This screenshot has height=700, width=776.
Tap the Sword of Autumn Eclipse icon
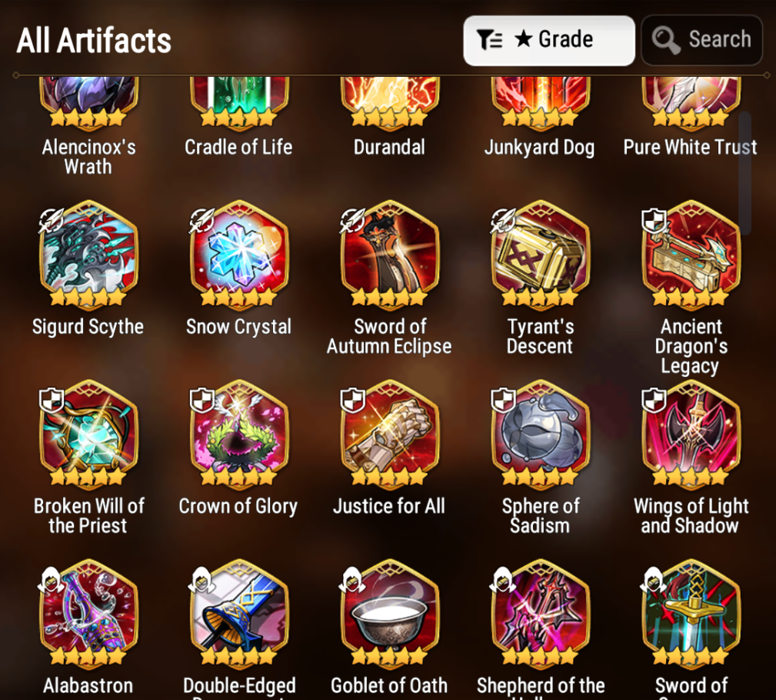click(x=389, y=254)
